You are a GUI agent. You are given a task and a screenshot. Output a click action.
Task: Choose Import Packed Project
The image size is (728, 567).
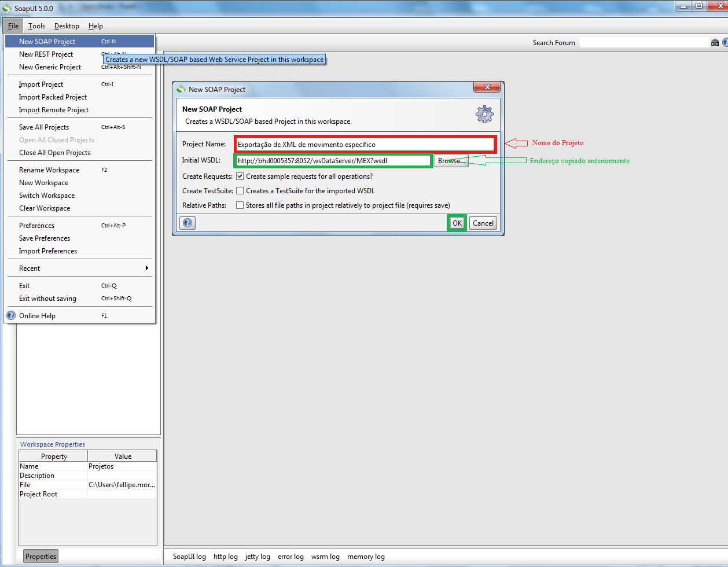pos(79,97)
